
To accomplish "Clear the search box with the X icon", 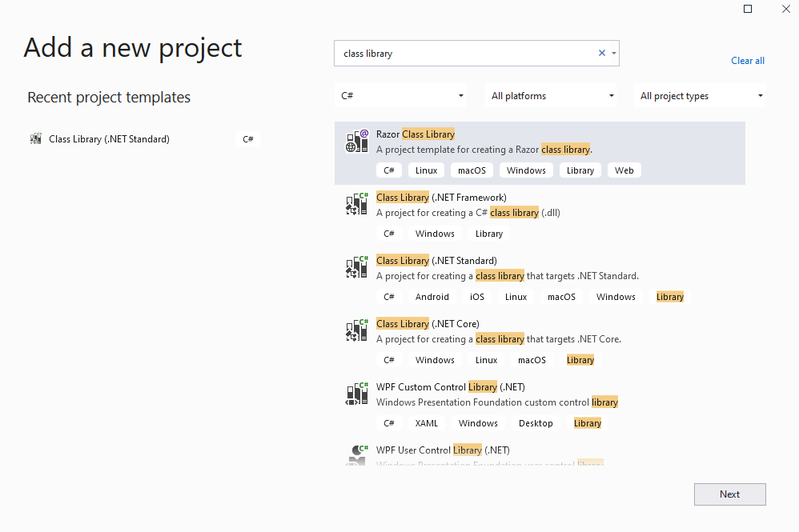I will coord(602,53).
